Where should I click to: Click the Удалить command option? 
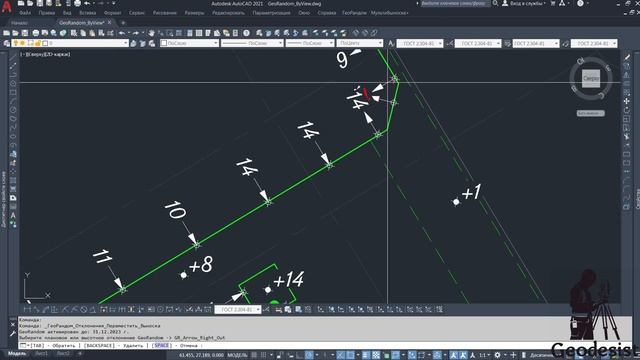133,346
